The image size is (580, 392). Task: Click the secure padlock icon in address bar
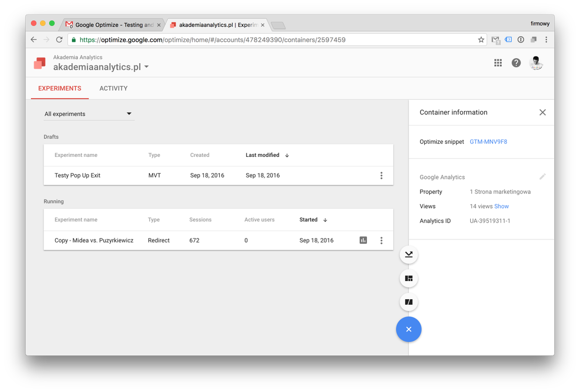click(x=73, y=40)
